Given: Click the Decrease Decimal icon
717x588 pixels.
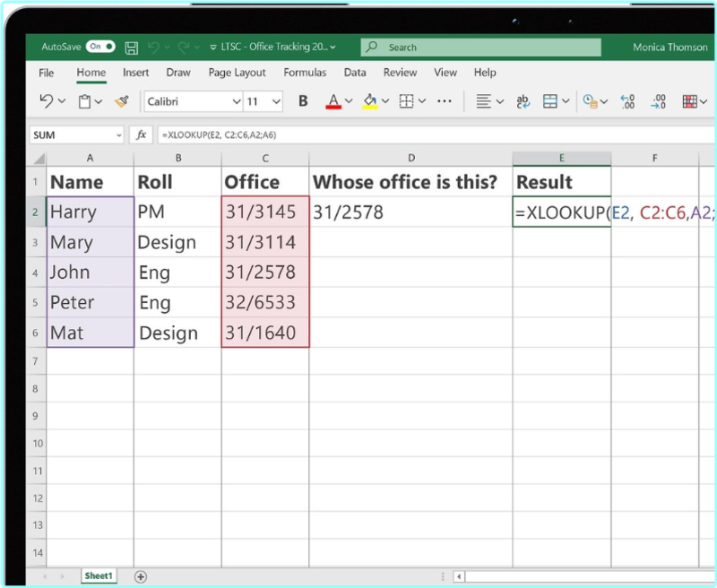Looking at the screenshot, I should click(659, 101).
